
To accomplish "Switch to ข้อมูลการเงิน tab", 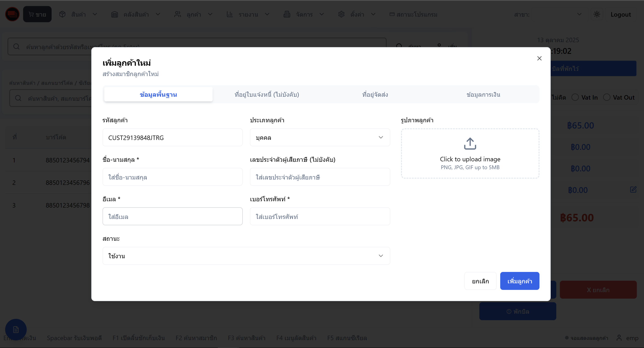I will [x=483, y=94].
